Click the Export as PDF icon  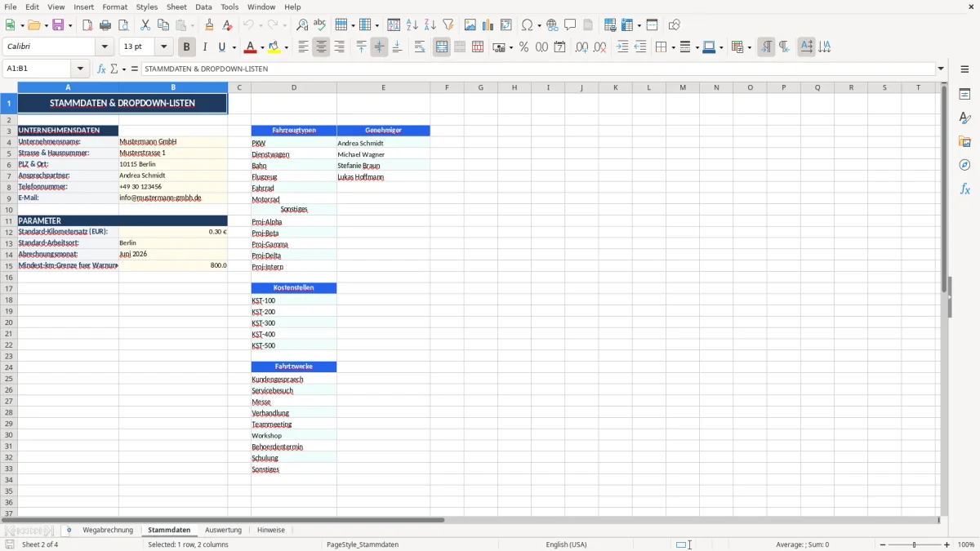(x=87, y=25)
